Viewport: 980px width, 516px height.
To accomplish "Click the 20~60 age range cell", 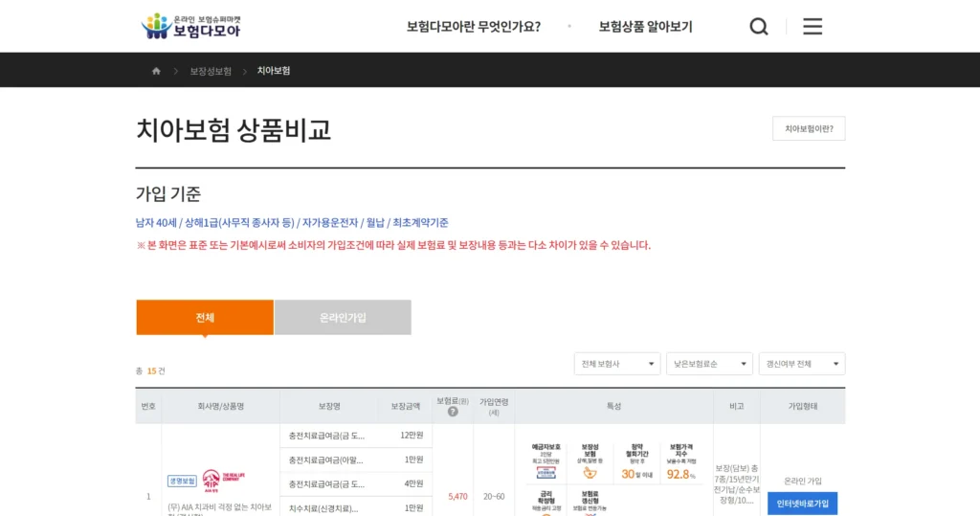I will click(x=494, y=497).
